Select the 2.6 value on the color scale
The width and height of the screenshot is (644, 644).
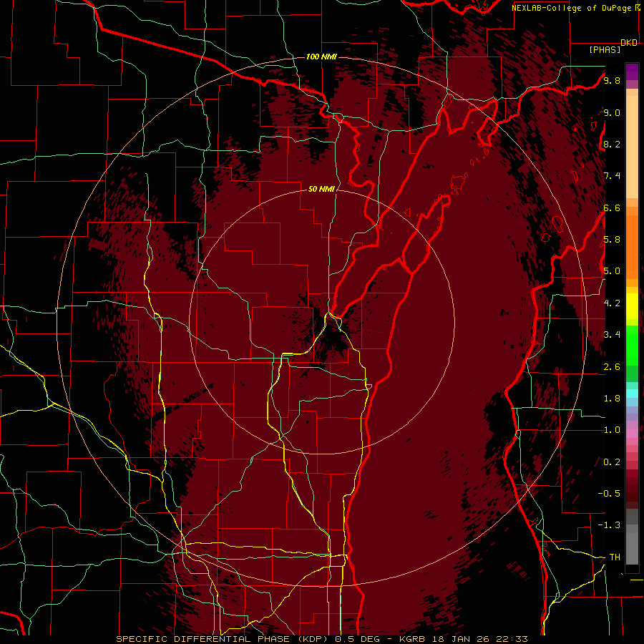612,367
